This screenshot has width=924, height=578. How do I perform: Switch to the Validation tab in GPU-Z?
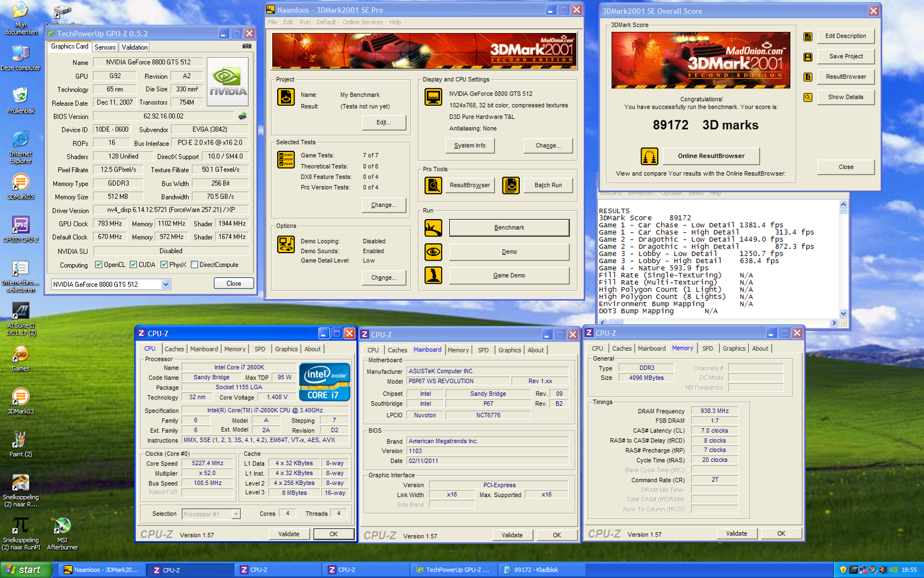click(x=135, y=47)
